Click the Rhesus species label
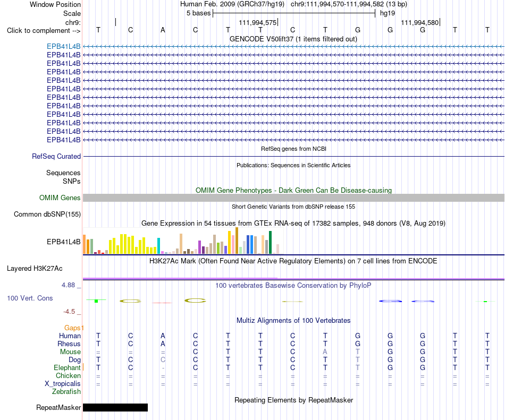The image size is (505, 420). tap(69, 344)
